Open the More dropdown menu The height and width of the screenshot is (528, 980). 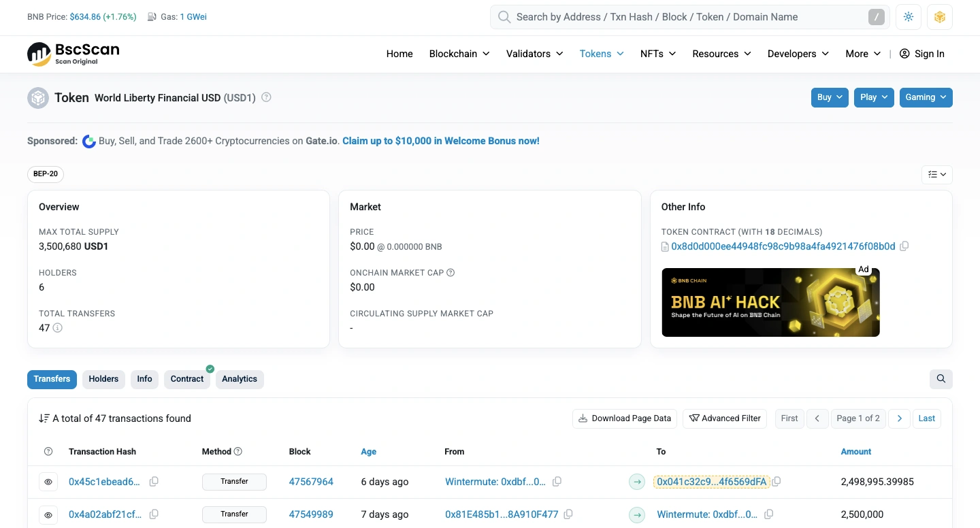pyautogui.click(x=863, y=54)
